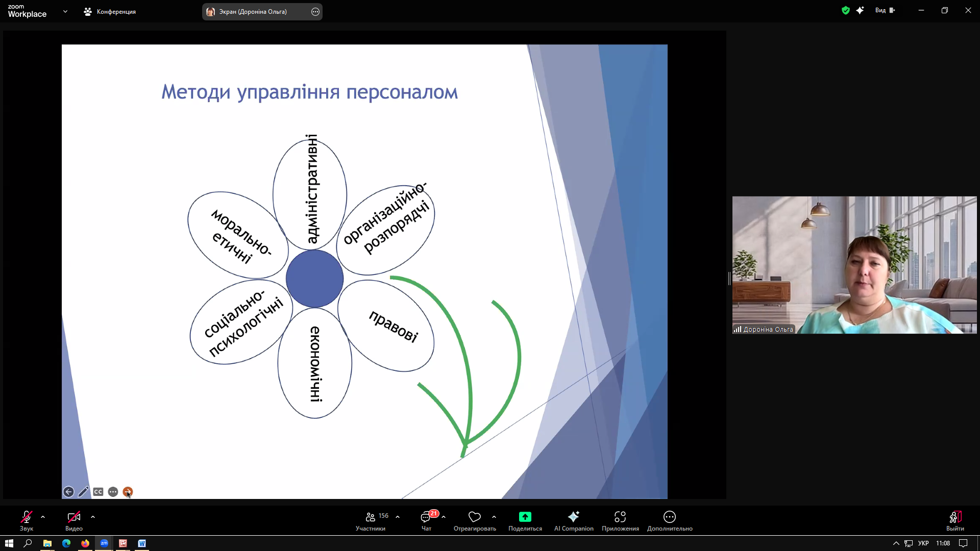Open the Приложения apps panel

click(620, 520)
